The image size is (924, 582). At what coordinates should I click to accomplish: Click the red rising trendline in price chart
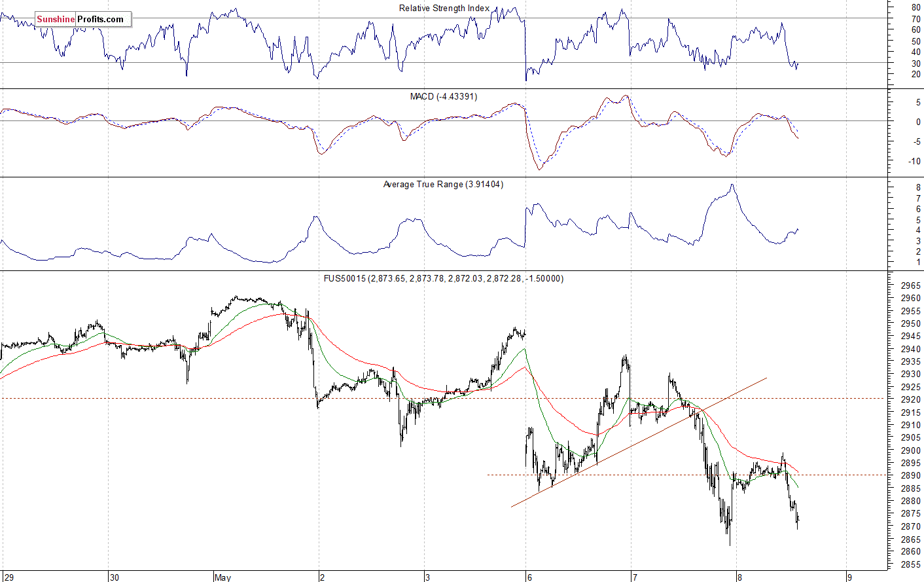tap(639, 442)
